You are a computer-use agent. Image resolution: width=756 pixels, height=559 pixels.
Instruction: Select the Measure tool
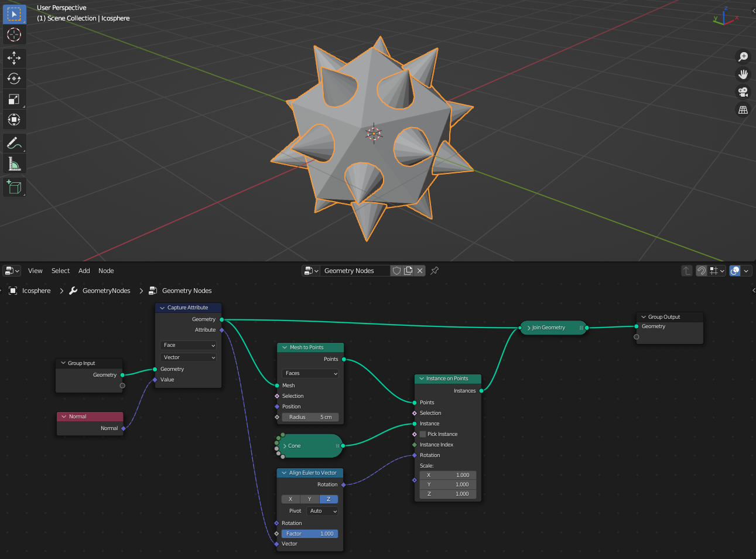coord(14,164)
